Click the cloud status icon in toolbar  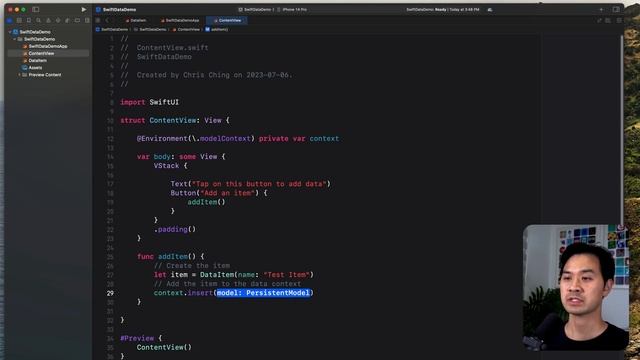[x=489, y=9]
